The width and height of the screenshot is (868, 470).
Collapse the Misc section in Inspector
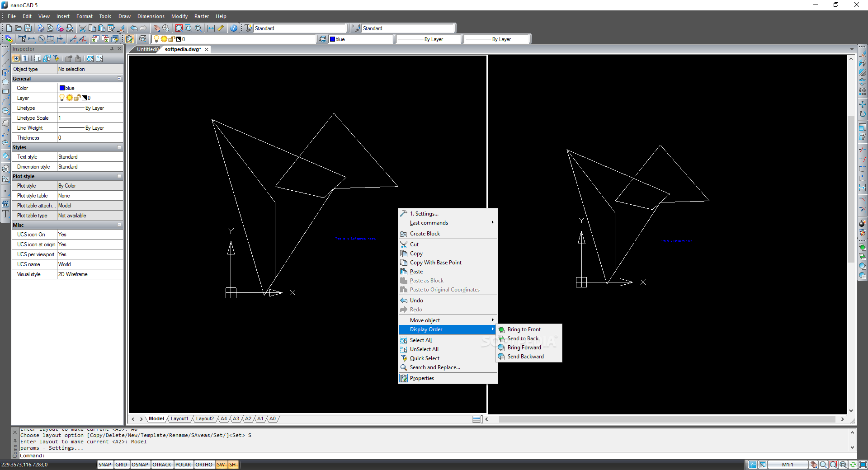(119, 225)
